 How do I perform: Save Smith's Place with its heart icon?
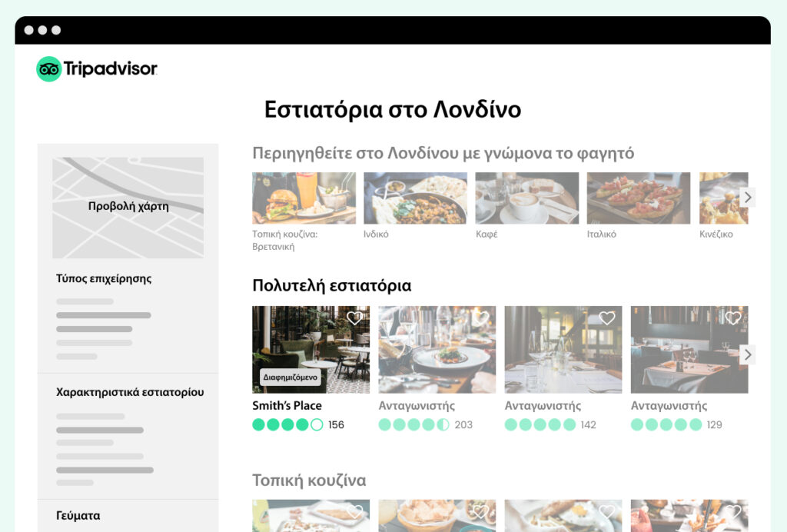tap(355, 318)
